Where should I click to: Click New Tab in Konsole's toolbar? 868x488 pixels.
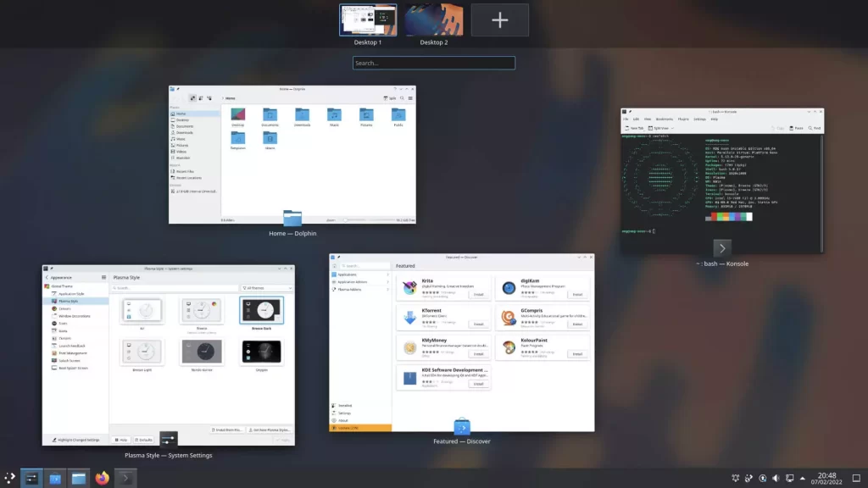point(635,129)
